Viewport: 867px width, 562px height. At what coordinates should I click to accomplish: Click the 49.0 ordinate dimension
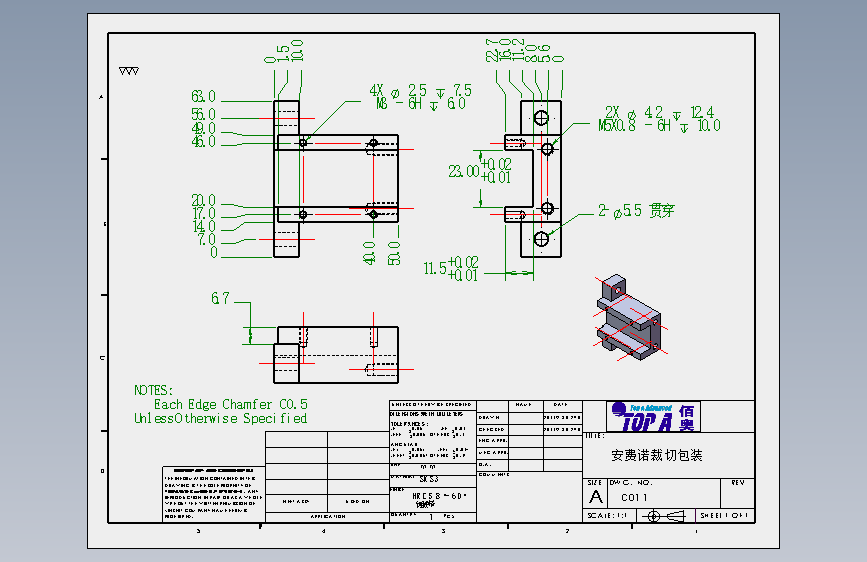203,128
